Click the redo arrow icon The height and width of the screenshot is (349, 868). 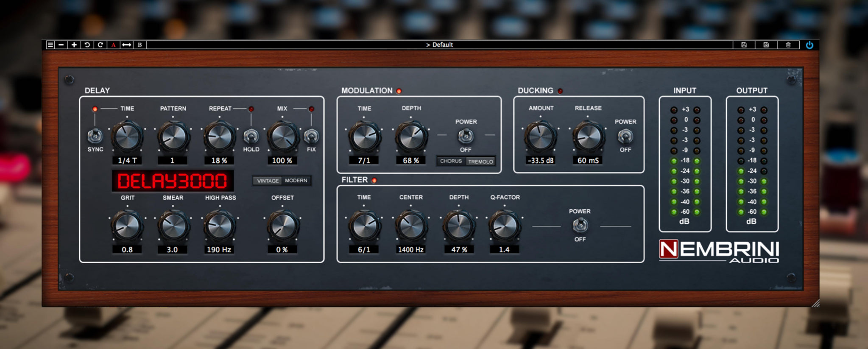(x=100, y=45)
